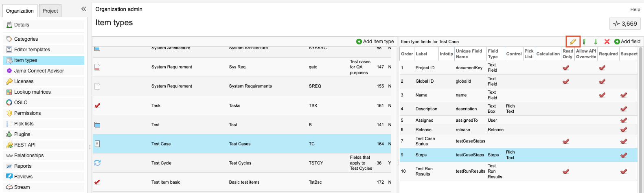Click the Sys Req document icon
The width and height of the screenshot is (644, 193).
[97, 67]
